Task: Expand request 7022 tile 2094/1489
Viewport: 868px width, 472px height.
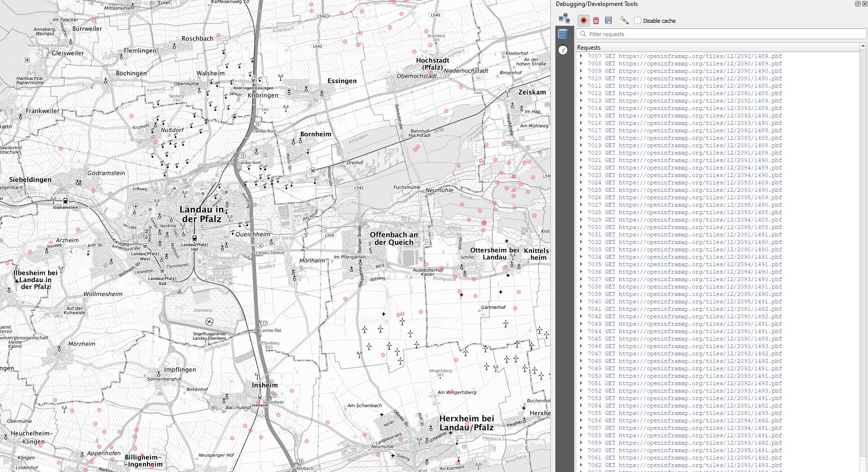Action: [x=581, y=168]
